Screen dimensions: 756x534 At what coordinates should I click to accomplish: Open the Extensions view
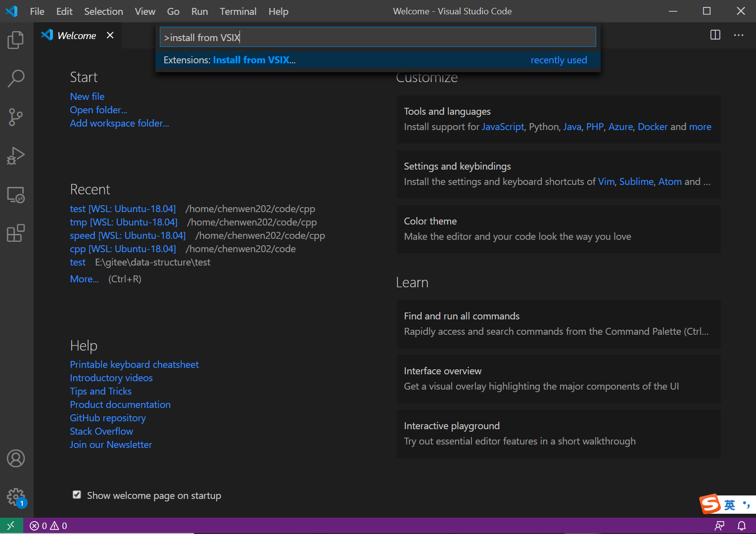[x=15, y=233]
